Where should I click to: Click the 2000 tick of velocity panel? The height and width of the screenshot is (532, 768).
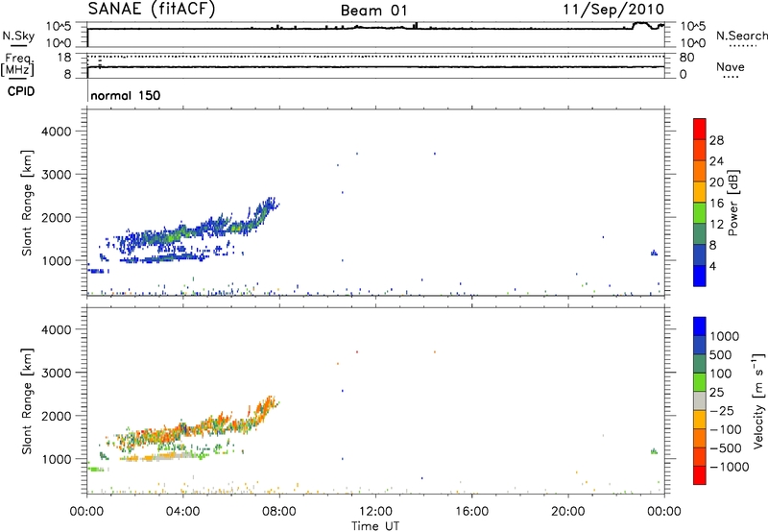[56, 416]
